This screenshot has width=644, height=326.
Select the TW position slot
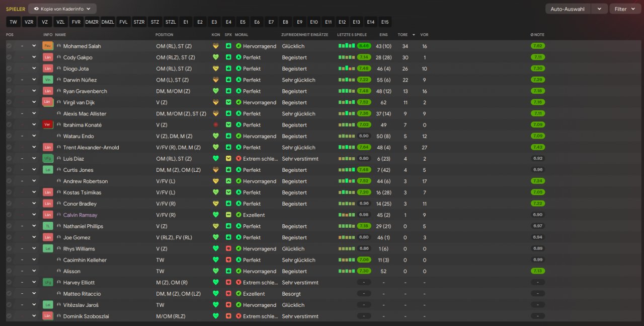(13, 22)
